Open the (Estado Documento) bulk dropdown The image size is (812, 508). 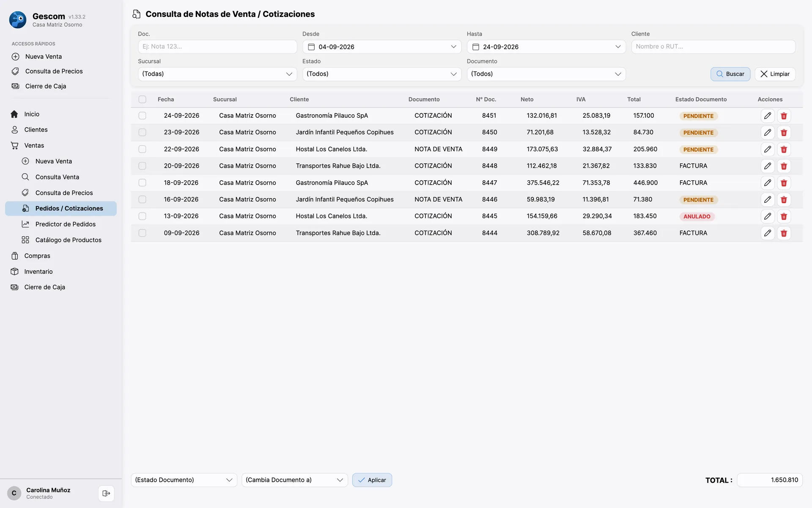pyautogui.click(x=184, y=480)
